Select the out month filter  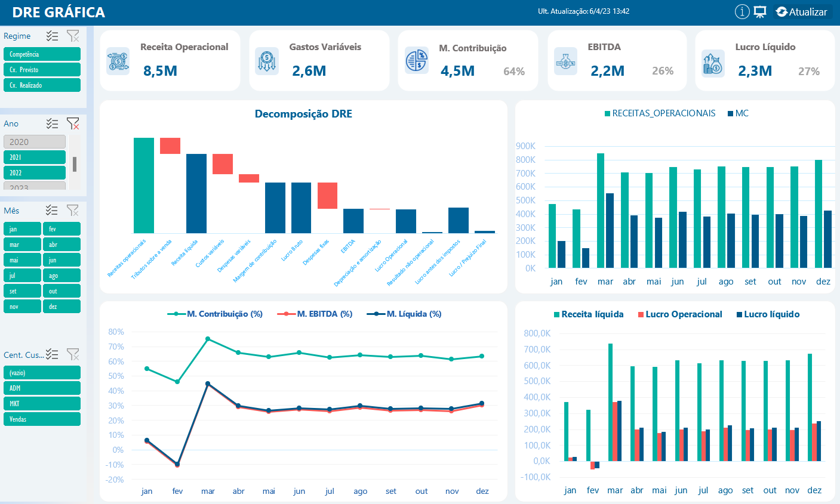(x=61, y=291)
